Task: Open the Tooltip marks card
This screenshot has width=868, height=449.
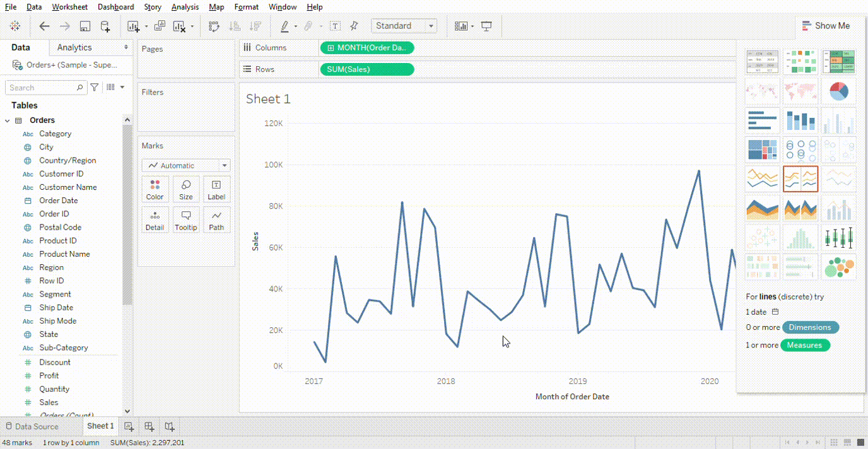Action: [185, 220]
